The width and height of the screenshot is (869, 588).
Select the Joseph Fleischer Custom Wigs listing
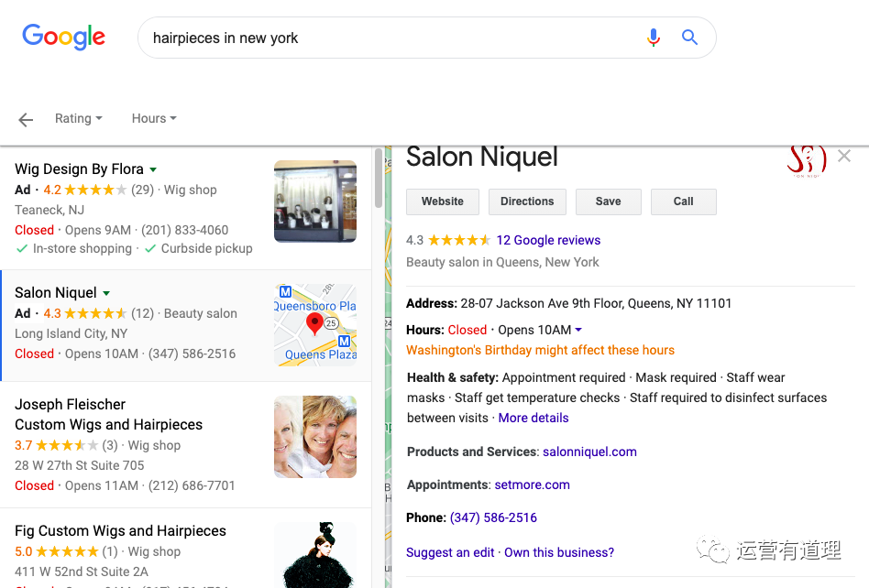coord(108,415)
